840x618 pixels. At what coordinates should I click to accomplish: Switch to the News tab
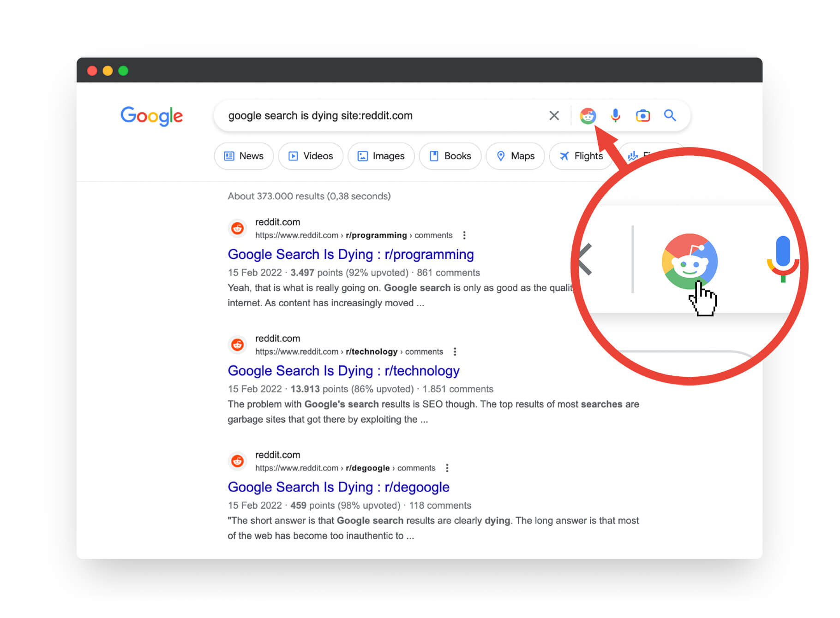(x=244, y=156)
